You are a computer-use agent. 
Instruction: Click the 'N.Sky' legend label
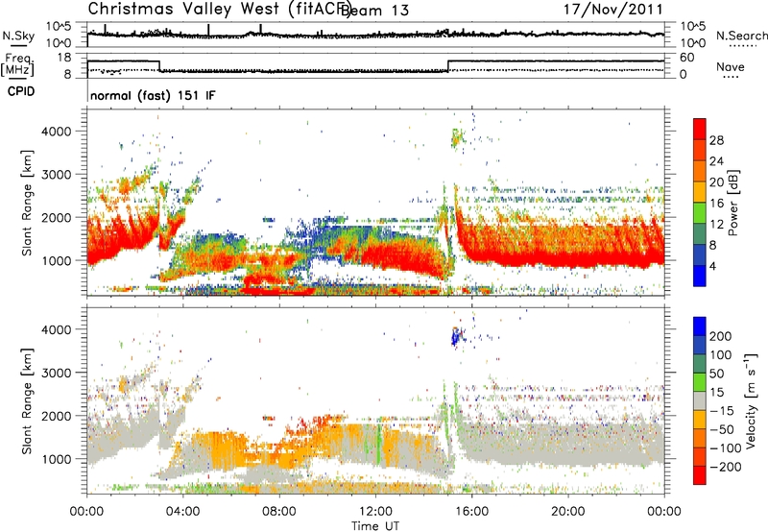[18, 36]
